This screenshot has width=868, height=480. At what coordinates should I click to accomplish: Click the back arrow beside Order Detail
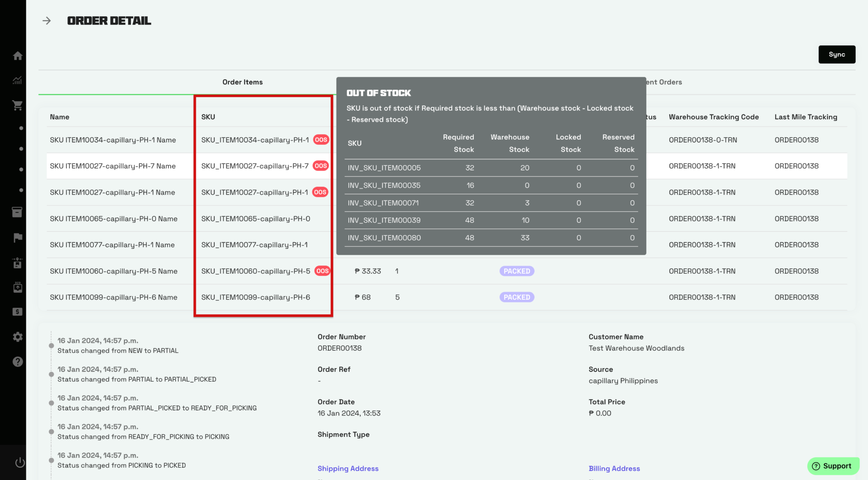(x=47, y=21)
